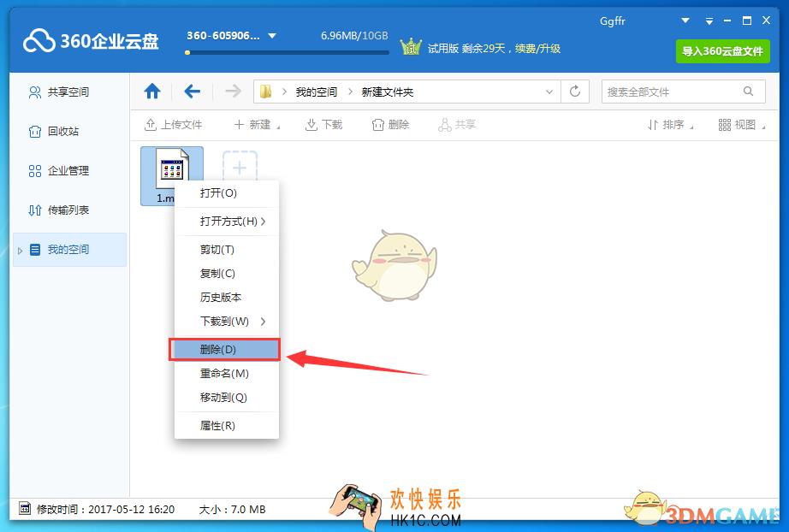This screenshot has height=532, width=789.
Task: Click the file-type icon in the status bar
Action: pos(25,509)
